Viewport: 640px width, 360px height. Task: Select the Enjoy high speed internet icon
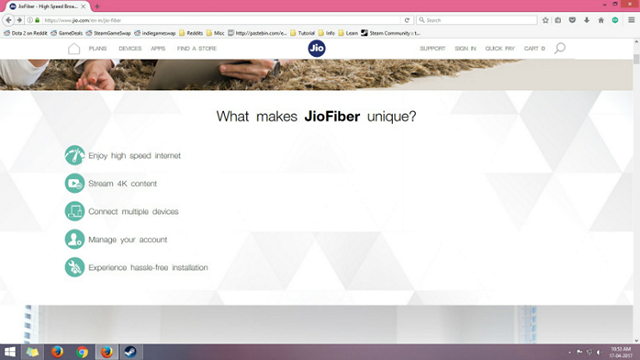[75, 156]
